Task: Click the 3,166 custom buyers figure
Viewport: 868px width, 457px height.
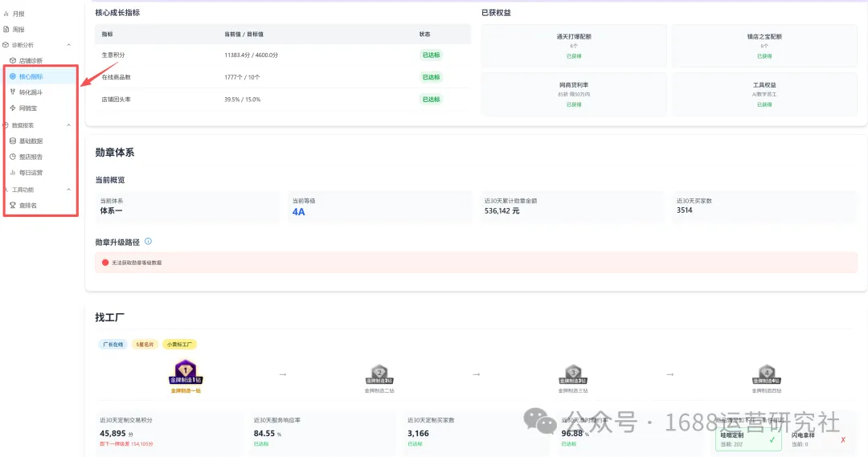Action: [x=419, y=433]
